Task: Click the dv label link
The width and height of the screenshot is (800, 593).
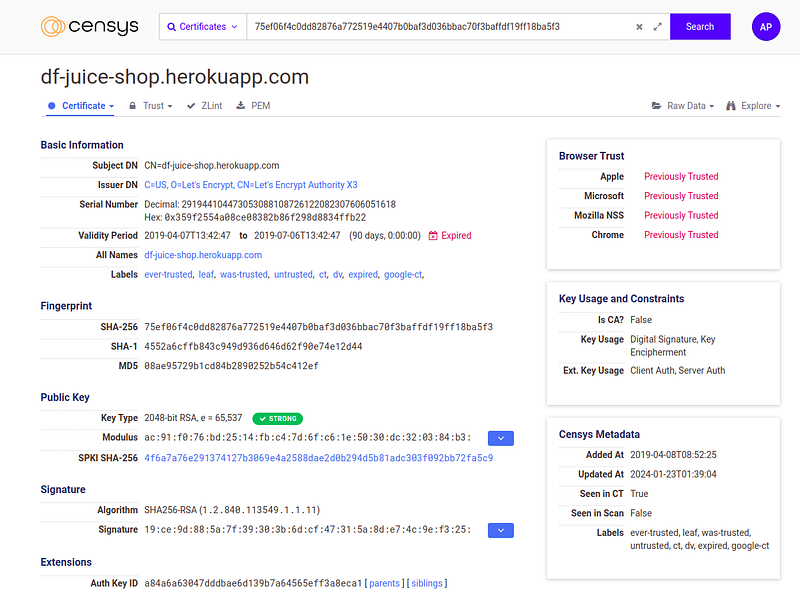Action: [337, 275]
